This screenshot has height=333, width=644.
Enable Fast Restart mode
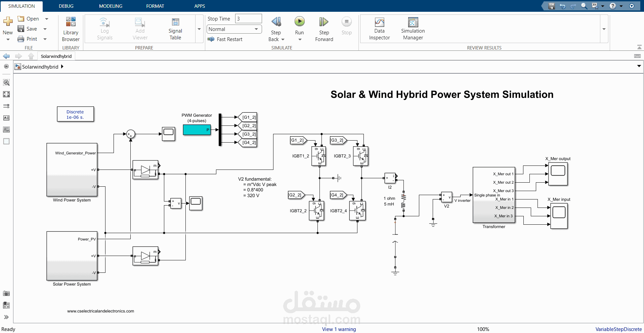coord(225,39)
